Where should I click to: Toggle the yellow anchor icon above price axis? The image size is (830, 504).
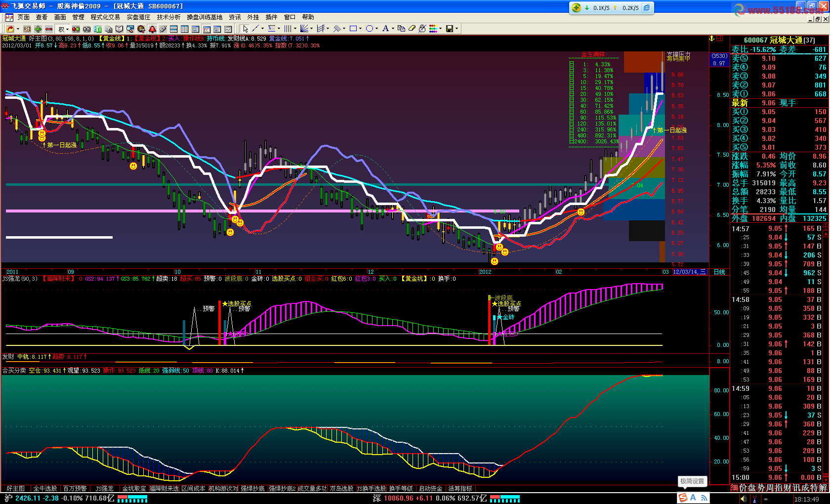coord(712,39)
